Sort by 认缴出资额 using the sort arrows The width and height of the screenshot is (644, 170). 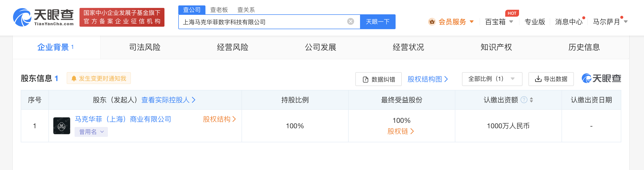pos(531,100)
